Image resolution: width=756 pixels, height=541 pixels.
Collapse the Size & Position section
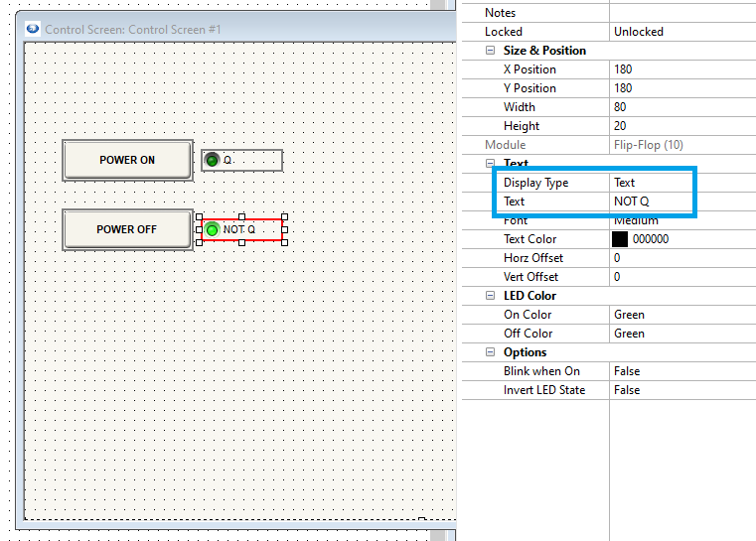coord(490,50)
